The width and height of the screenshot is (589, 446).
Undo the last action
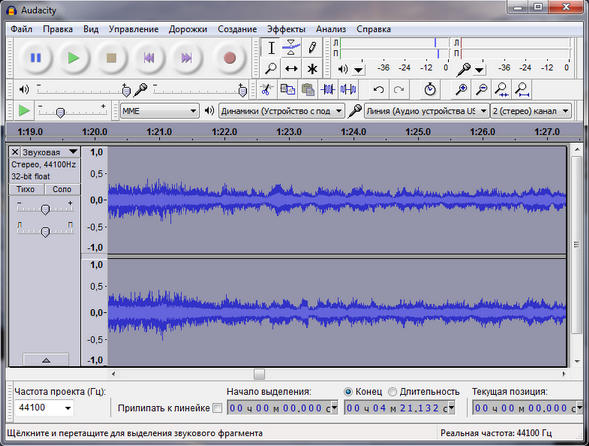pyautogui.click(x=379, y=89)
